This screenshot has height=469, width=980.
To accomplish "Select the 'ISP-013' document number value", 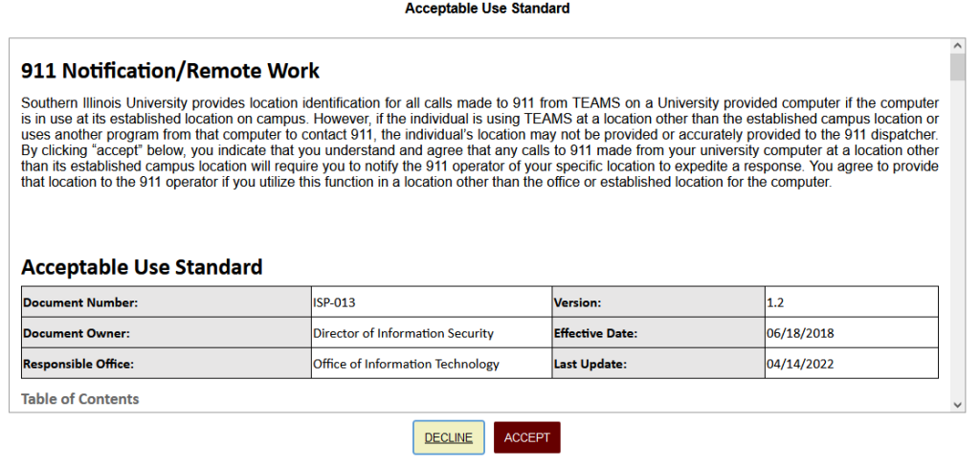I will 334,302.
